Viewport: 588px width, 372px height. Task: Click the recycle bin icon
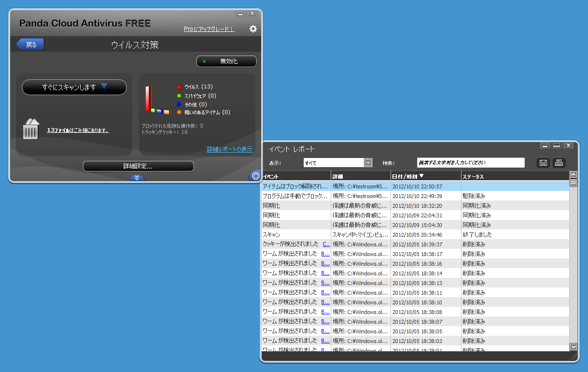pyautogui.click(x=31, y=129)
